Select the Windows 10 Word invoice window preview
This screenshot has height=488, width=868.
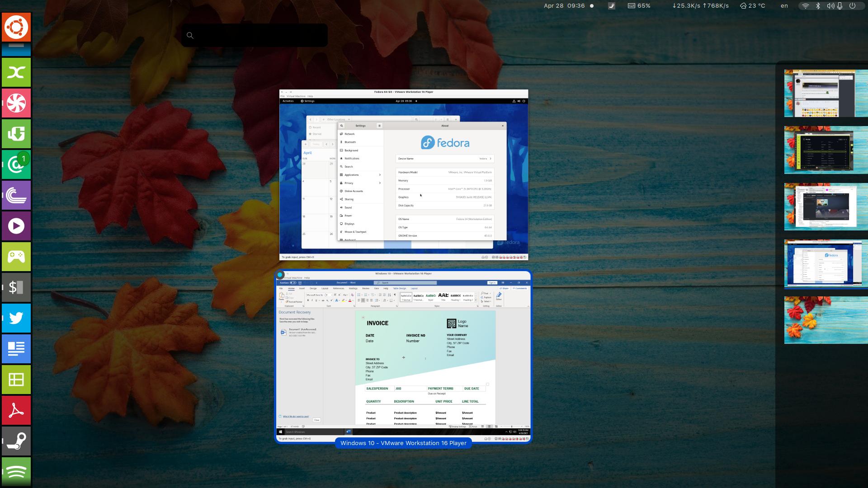pyautogui.click(x=404, y=356)
